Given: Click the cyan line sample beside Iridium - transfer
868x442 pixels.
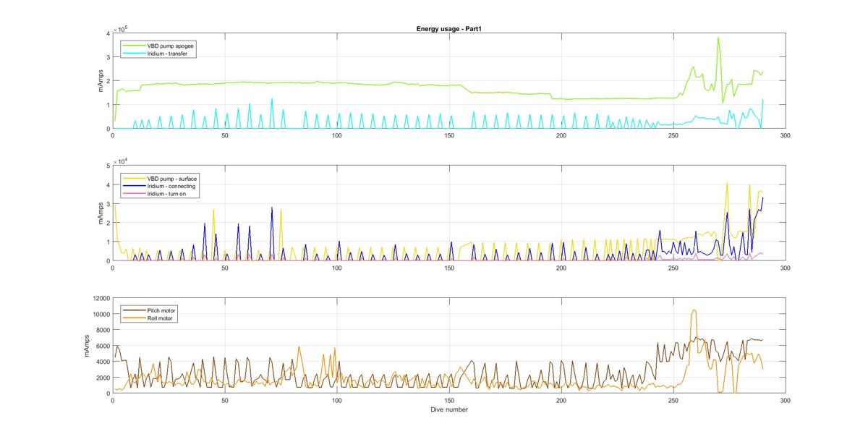Looking at the screenshot, I should click(x=134, y=53).
